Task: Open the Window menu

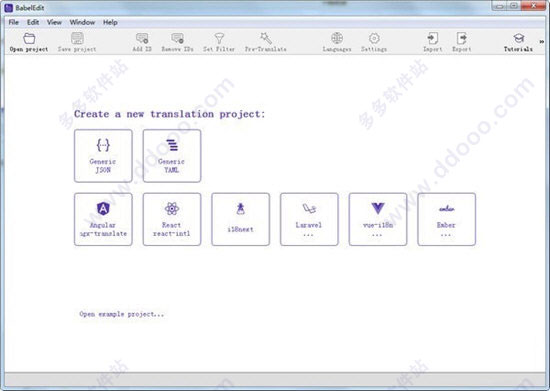Action: click(x=82, y=22)
